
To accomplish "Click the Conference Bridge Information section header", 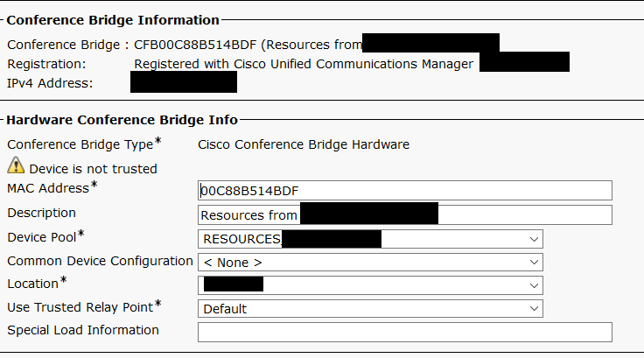I will pyautogui.click(x=113, y=19).
